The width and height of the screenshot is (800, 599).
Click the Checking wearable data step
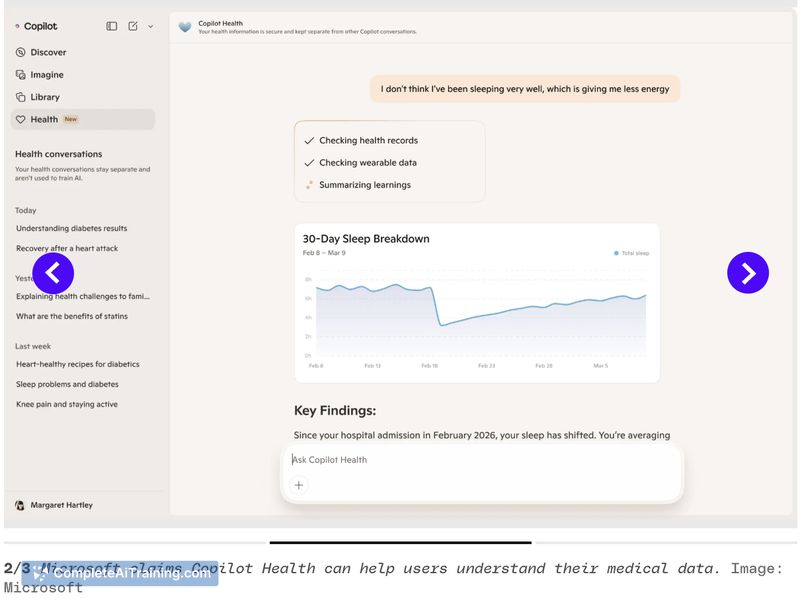[360, 163]
